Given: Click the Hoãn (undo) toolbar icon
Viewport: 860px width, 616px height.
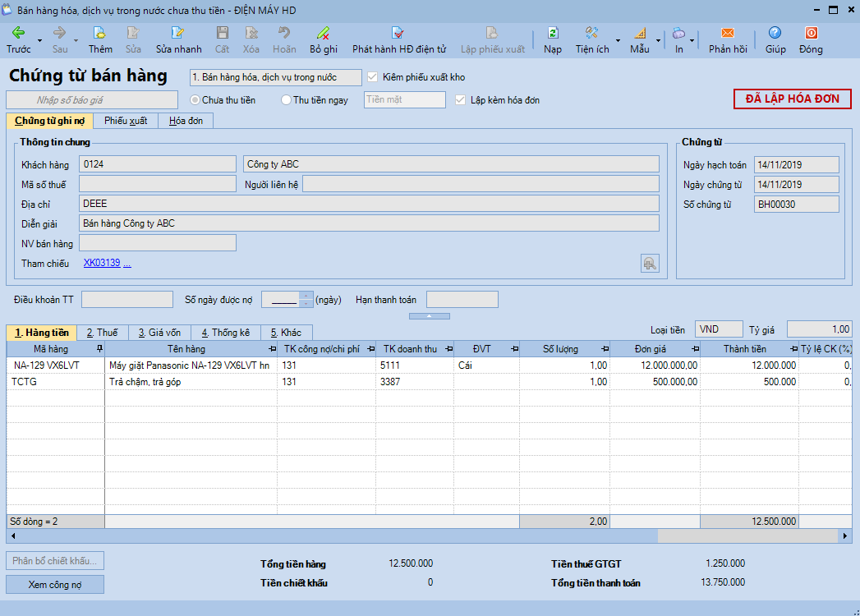Looking at the screenshot, I should pyautogui.click(x=284, y=33).
